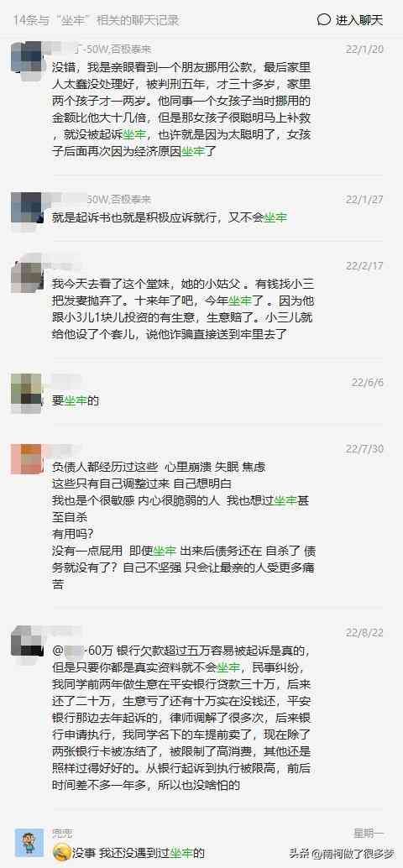This screenshot has width=403, height=868.
Task: Click the username 兜兜
Action: (62, 833)
